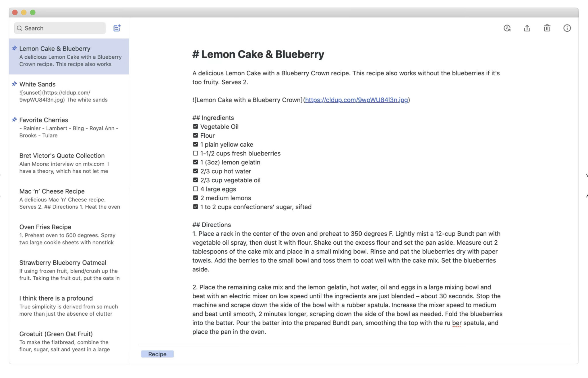This screenshot has height=378, width=588.
Task: Delete the current note using trash icon
Action: pos(547,28)
